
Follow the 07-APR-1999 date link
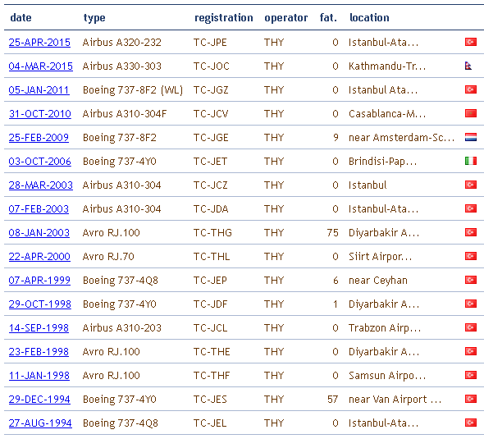[x=39, y=280]
